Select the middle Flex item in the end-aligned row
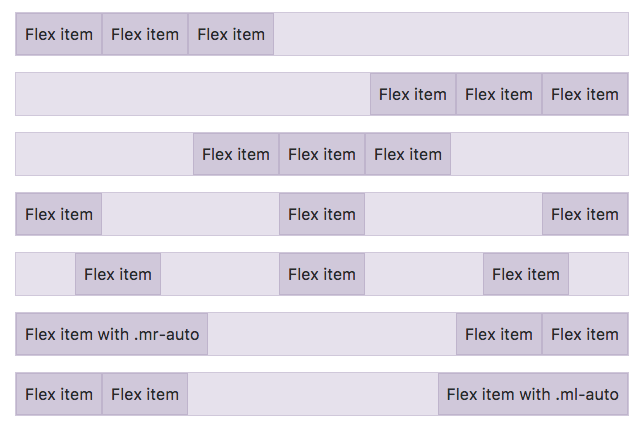This screenshot has height=430, width=642. tap(499, 94)
